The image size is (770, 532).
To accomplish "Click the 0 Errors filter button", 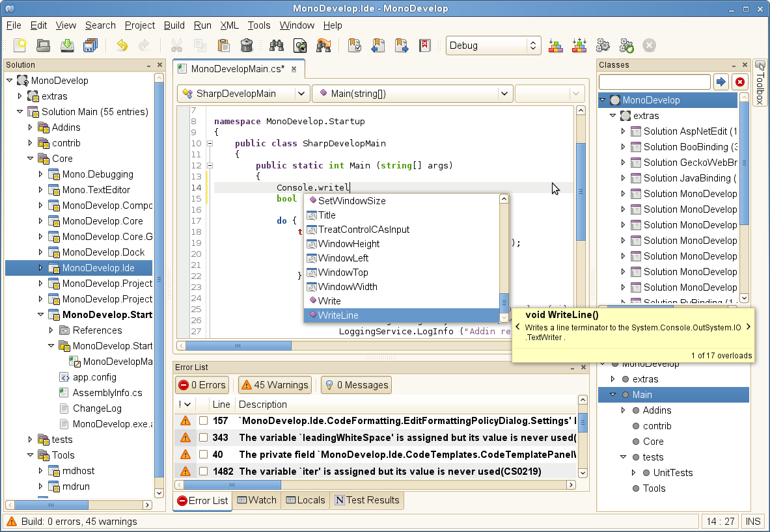I will tap(202, 384).
